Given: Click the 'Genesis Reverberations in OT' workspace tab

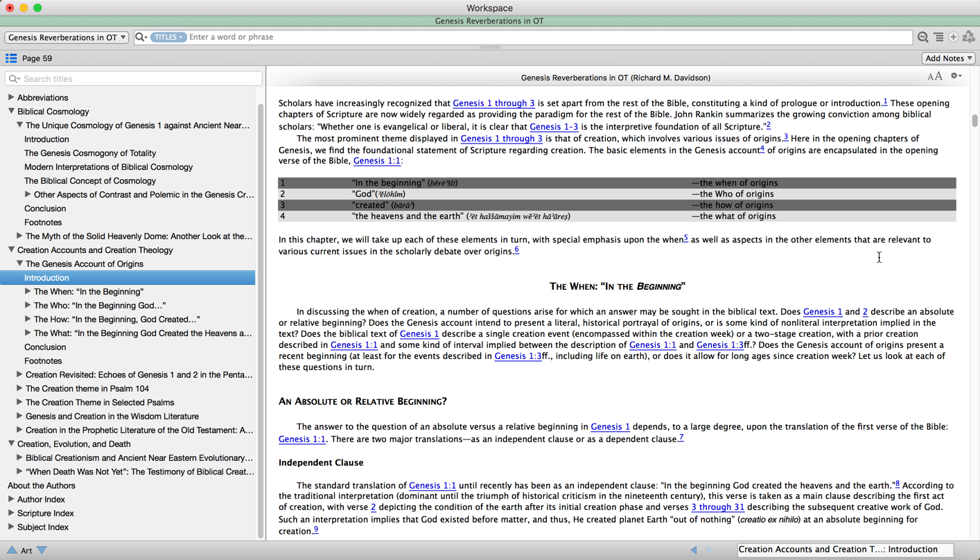Looking at the screenshot, I should [x=489, y=21].
